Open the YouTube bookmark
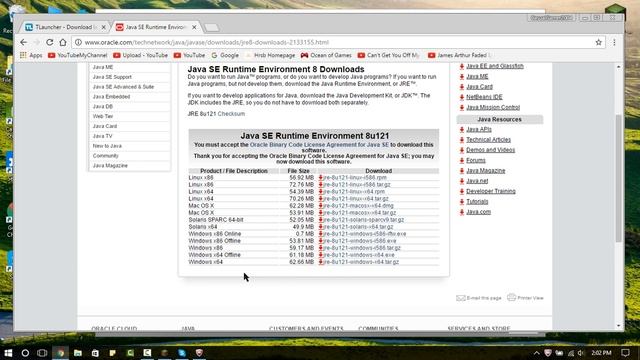Image resolution: width=640 pixels, height=360 pixels. 189,55
